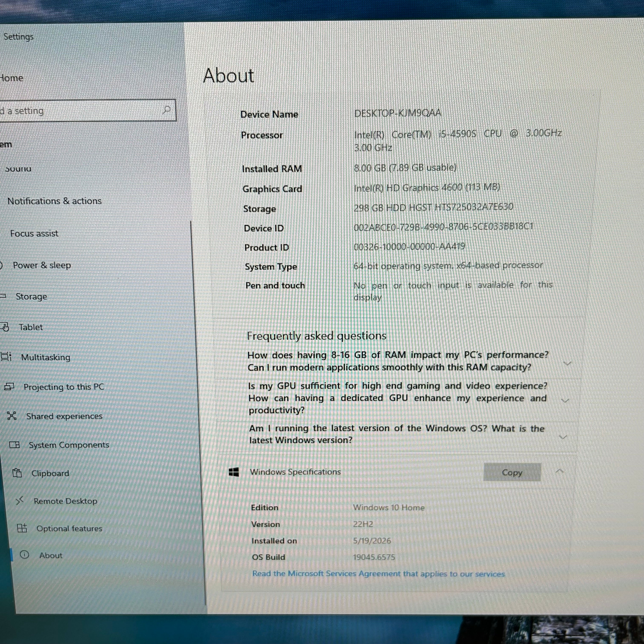
Task: Go to Settings Home
Action: [x=12, y=78]
